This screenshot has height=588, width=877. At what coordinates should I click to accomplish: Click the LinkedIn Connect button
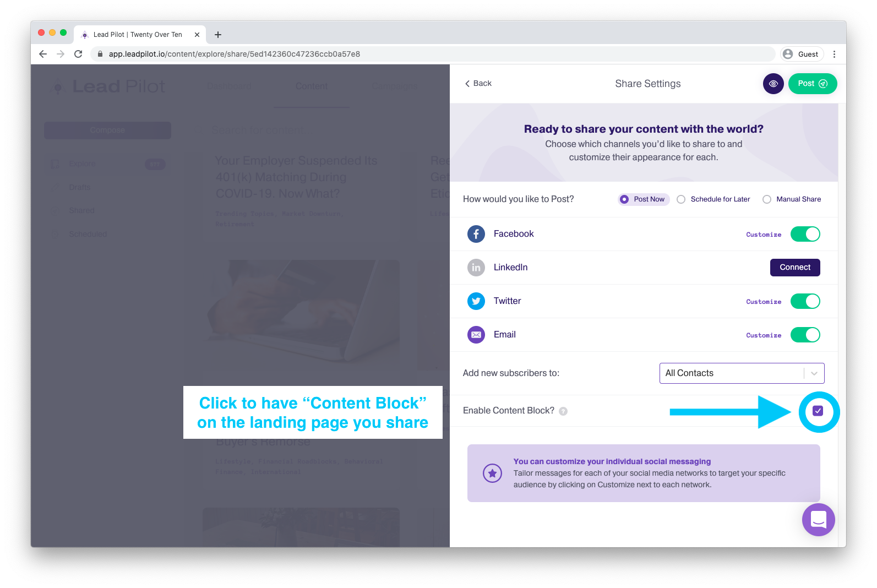[795, 268]
